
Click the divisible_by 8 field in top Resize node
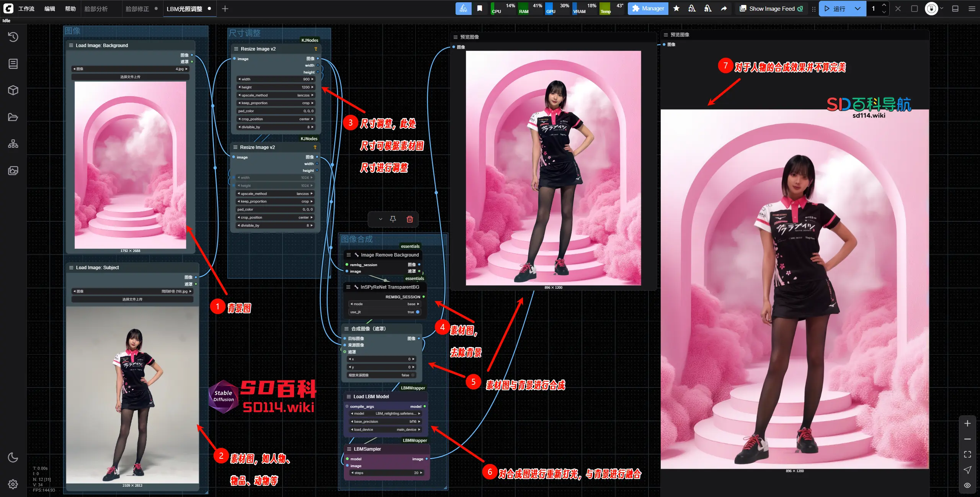click(x=276, y=127)
